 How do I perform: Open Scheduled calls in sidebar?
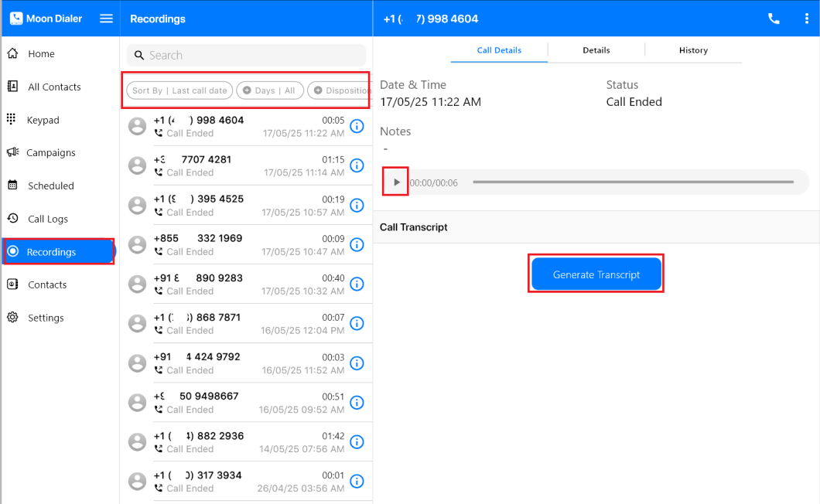50,186
